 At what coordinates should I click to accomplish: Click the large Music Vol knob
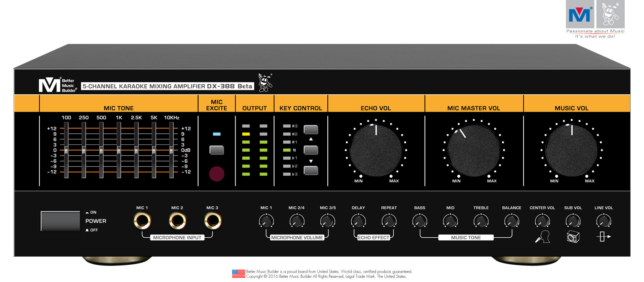572,150
